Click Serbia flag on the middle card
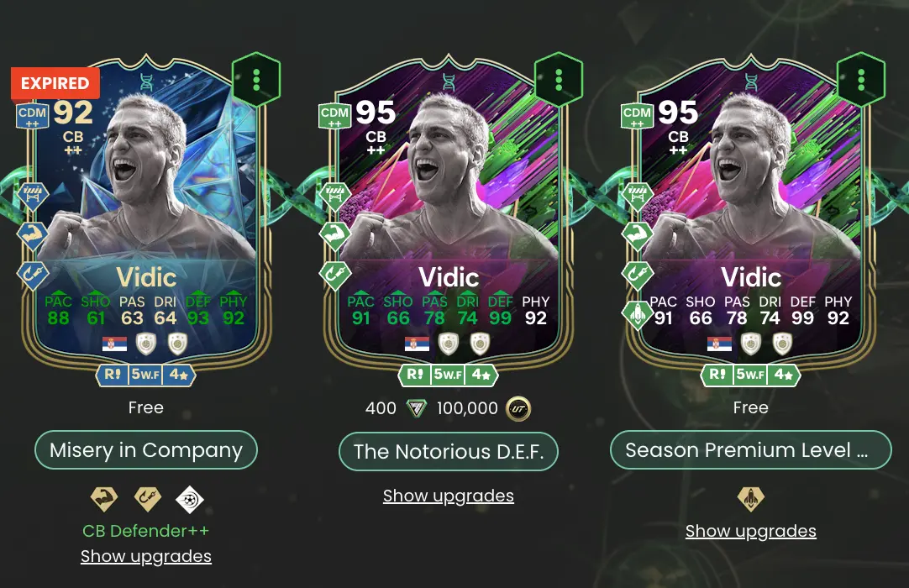 (x=417, y=344)
